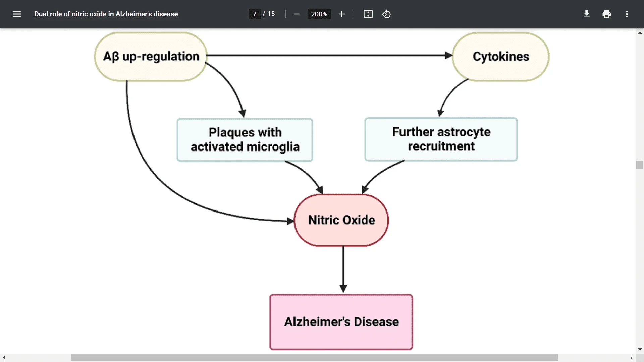Click the 'Nitric Oxide' node
This screenshot has height=362, width=644.
point(341,220)
